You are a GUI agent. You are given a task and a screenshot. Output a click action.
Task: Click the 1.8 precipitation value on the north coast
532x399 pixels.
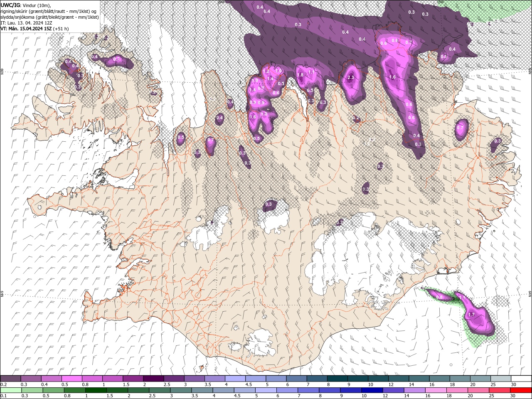[300, 75]
